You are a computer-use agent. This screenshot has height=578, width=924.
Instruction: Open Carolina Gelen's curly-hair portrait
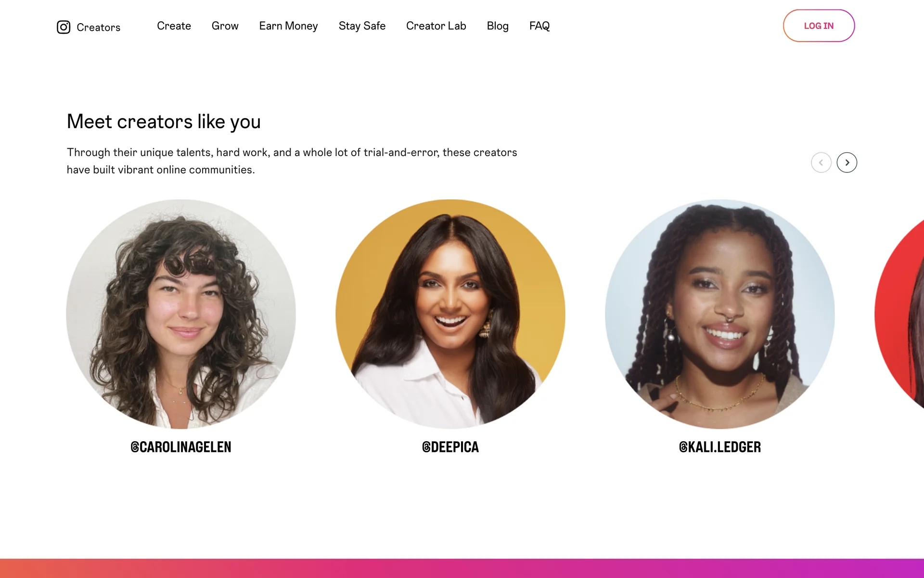181,314
